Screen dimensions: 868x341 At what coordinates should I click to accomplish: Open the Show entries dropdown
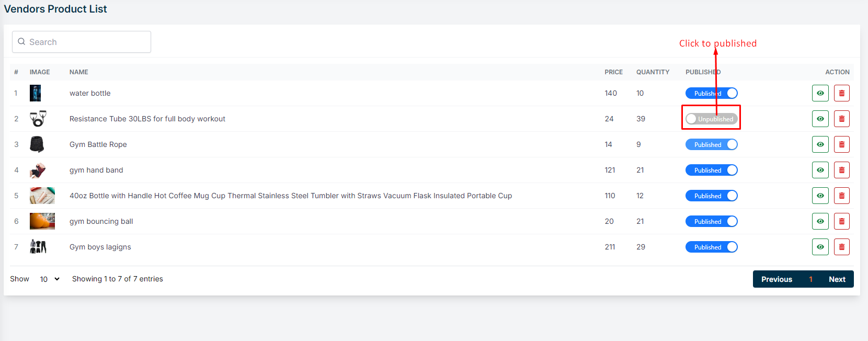(50, 279)
